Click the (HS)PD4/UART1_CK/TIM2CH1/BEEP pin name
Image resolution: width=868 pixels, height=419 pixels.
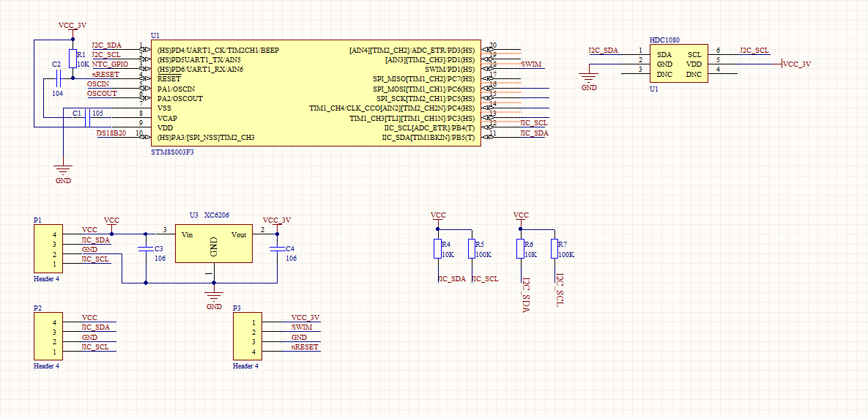(x=218, y=51)
